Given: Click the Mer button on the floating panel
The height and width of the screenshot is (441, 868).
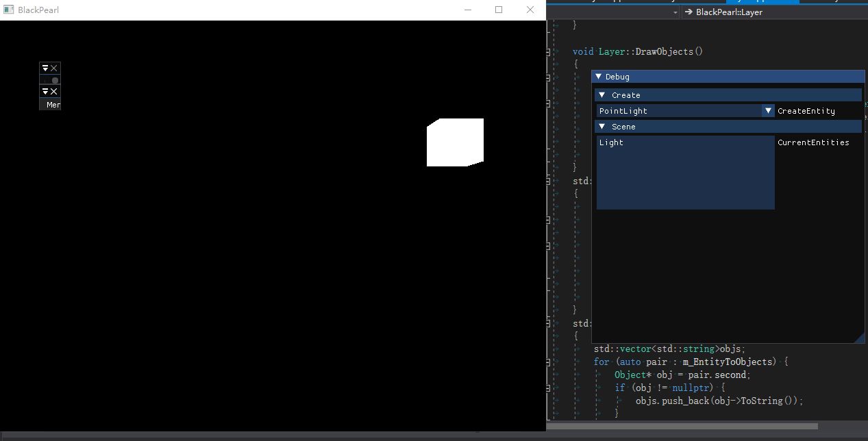Looking at the screenshot, I should (50, 104).
